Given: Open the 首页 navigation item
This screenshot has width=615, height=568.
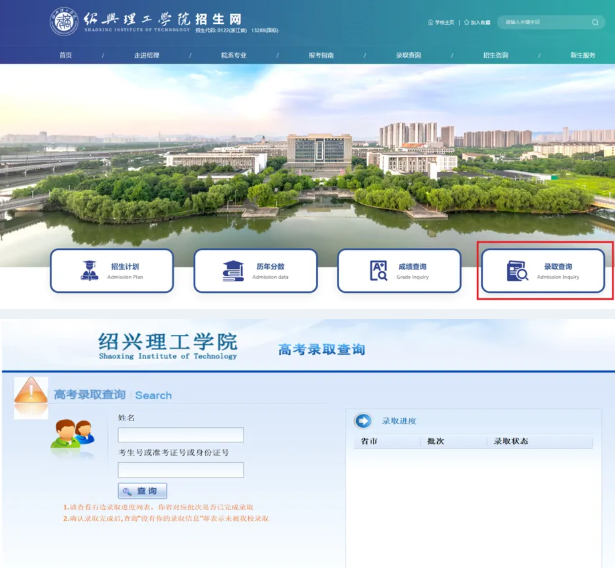Looking at the screenshot, I should (x=66, y=55).
